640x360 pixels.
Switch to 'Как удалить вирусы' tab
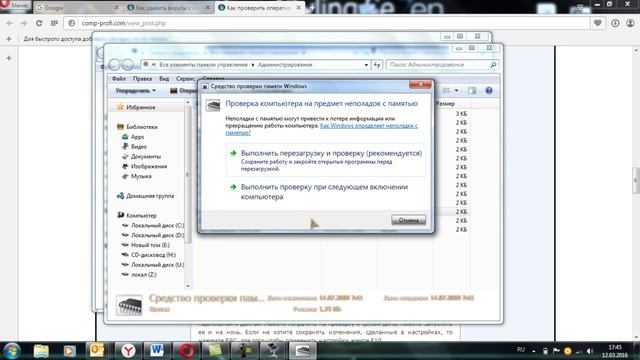click(x=169, y=7)
